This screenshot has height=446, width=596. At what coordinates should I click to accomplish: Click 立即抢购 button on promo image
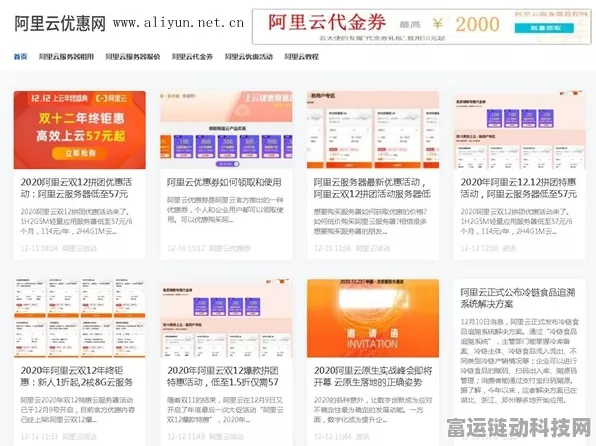[80, 153]
